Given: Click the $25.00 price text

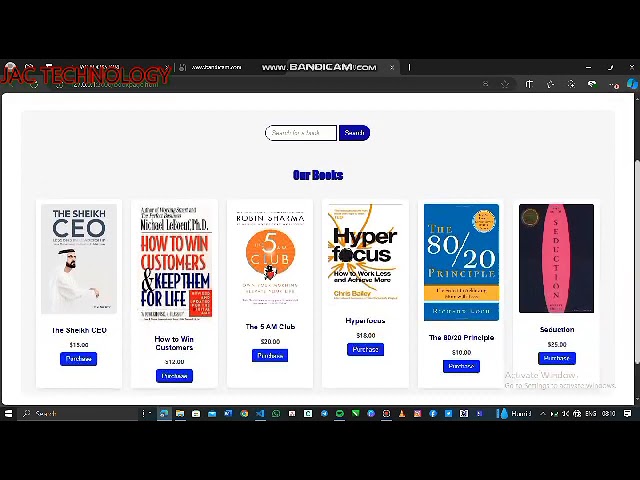Looking at the screenshot, I should click(557, 344).
